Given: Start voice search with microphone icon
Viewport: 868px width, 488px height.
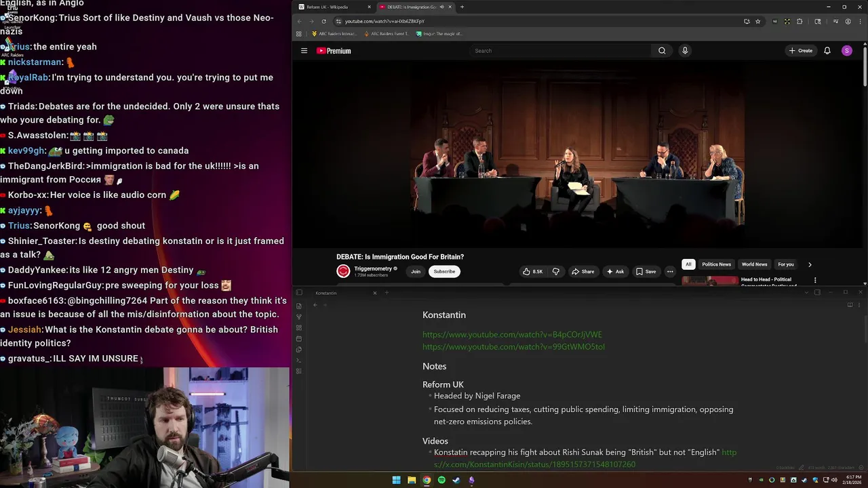Looking at the screenshot, I should coord(685,51).
